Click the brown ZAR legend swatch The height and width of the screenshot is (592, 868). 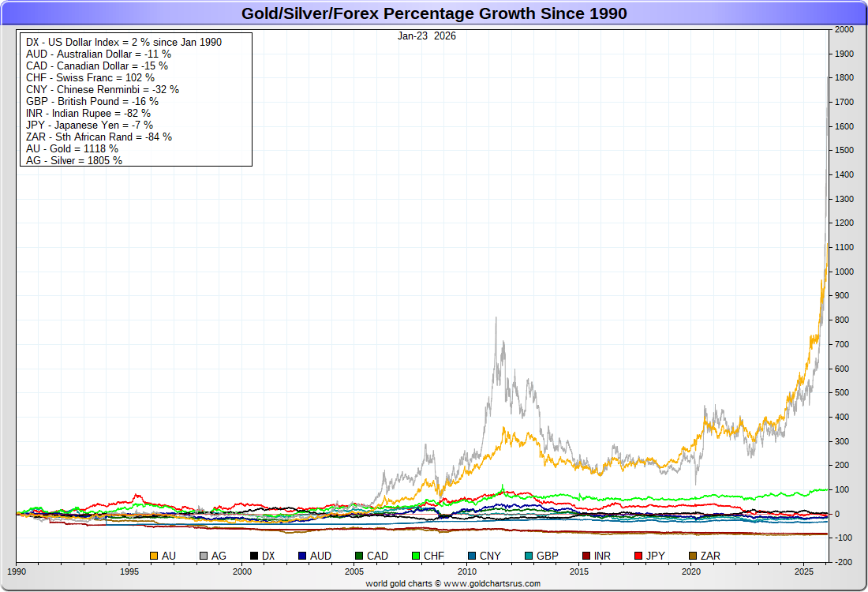point(693,556)
